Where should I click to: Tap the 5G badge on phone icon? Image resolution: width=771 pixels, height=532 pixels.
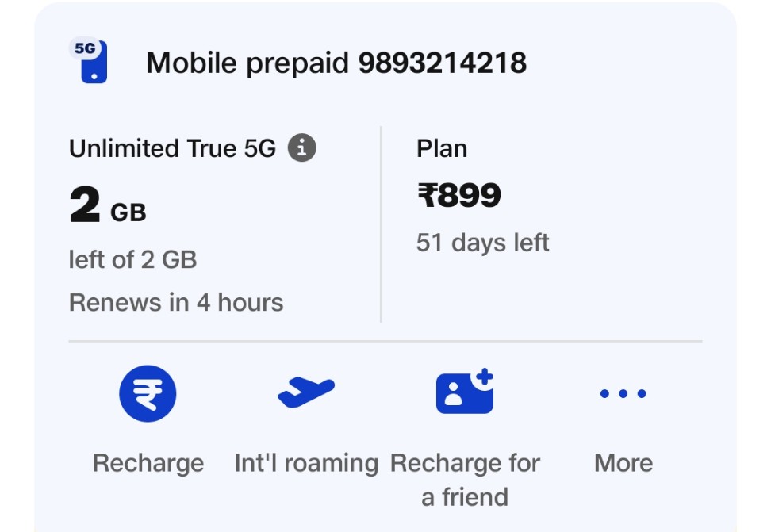pyautogui.click(x=85, y=48)
